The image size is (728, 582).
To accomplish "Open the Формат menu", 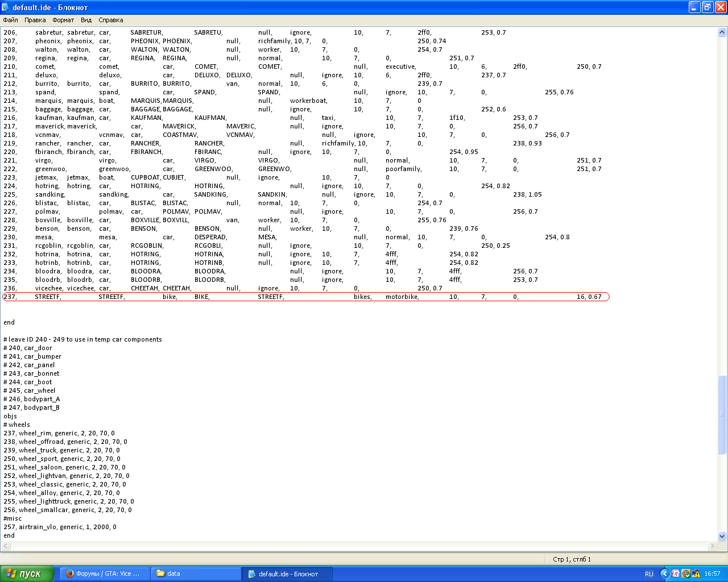I will coord(63,20).
